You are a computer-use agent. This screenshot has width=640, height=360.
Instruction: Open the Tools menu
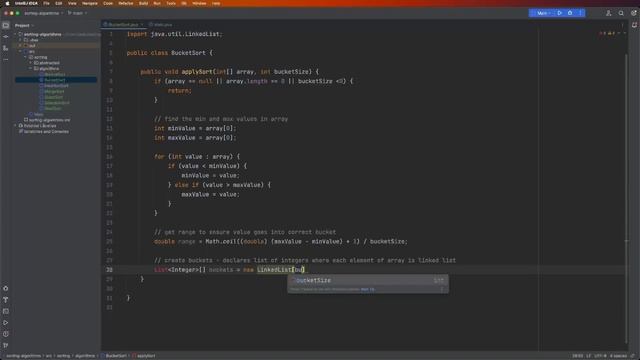pos(171,3)
